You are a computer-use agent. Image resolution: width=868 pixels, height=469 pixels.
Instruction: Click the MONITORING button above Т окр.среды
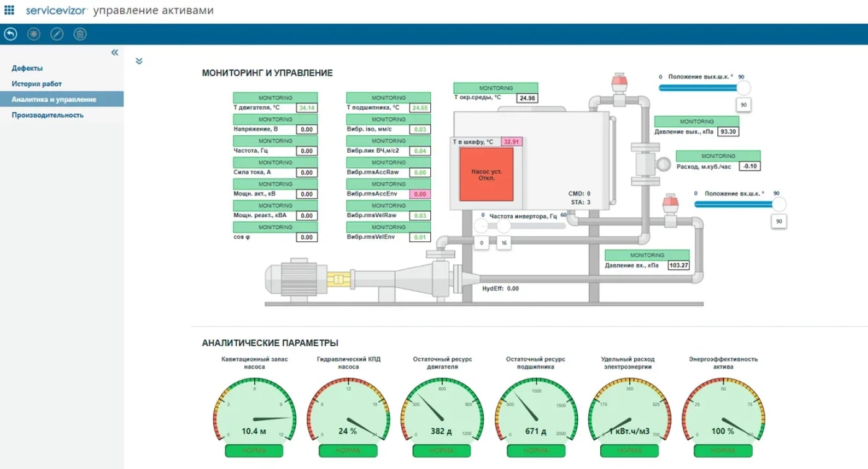496,88
